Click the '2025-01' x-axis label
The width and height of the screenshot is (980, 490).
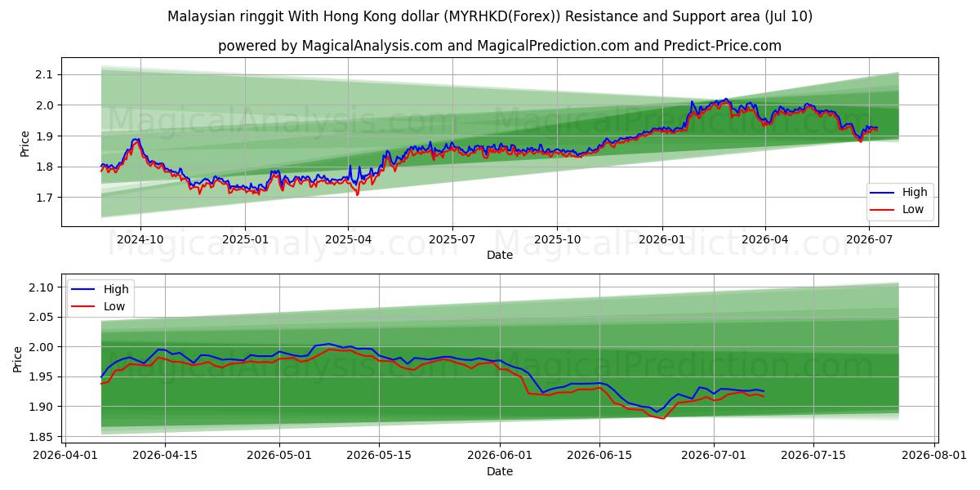pyautogui.click(x=245, y=240)
